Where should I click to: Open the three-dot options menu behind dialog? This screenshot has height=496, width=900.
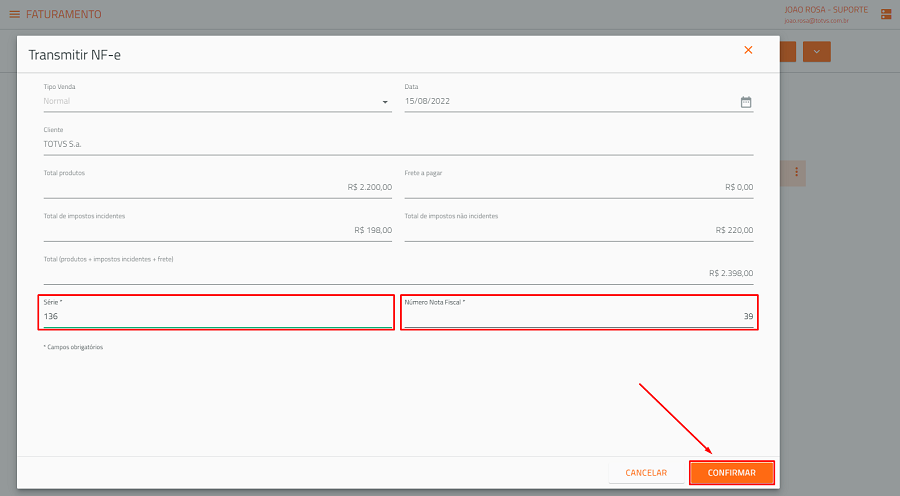(796, 172)
